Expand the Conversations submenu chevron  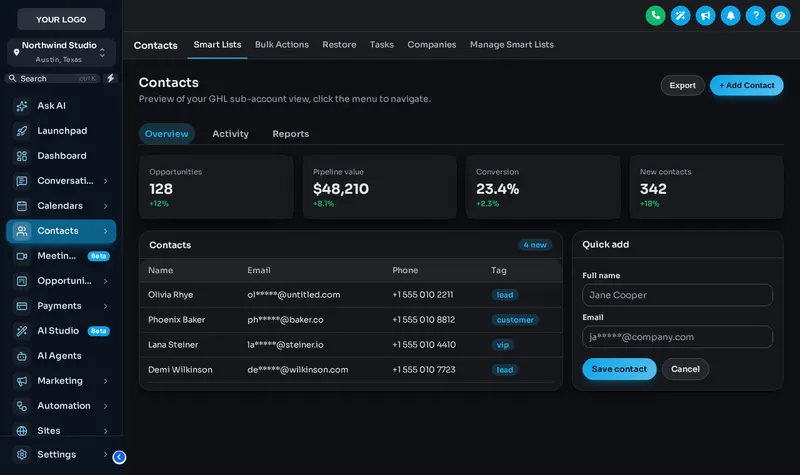(x=106, y=181)
